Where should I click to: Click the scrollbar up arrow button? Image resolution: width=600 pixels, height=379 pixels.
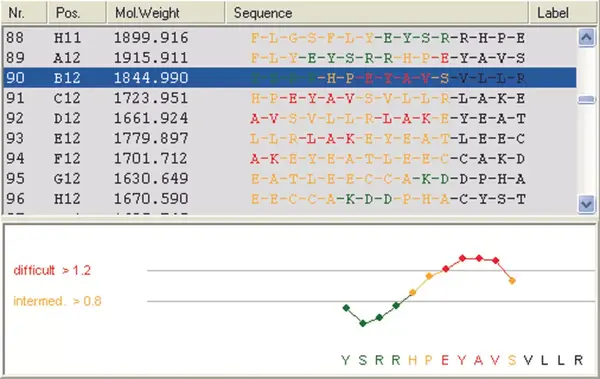point(586,38)
